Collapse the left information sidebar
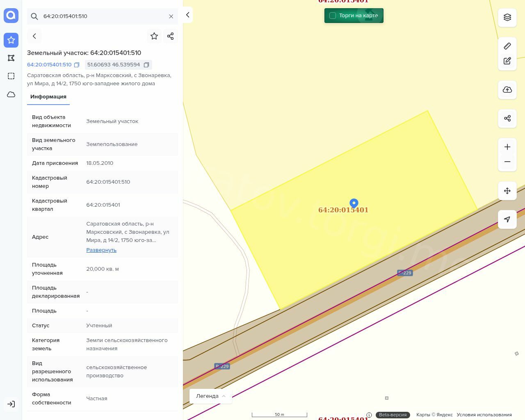 coord(187,15)
